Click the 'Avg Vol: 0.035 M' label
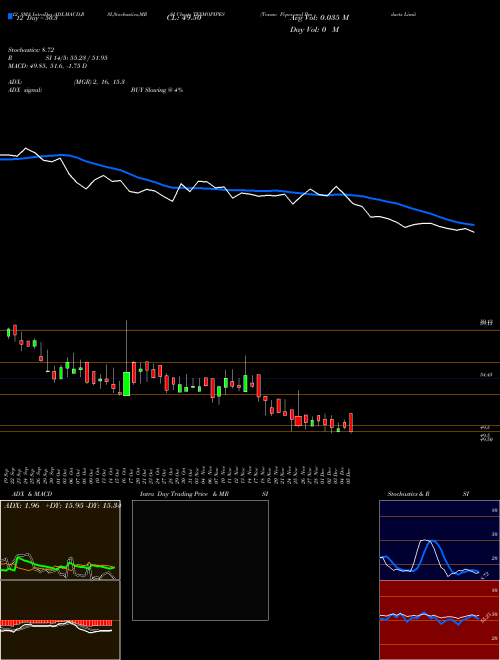 (319, 18)
